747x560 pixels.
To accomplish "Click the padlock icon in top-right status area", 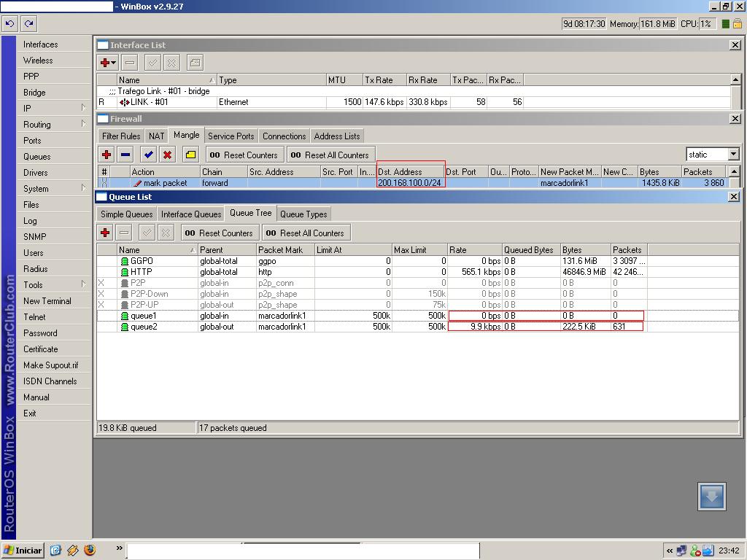I will (738, 24).
